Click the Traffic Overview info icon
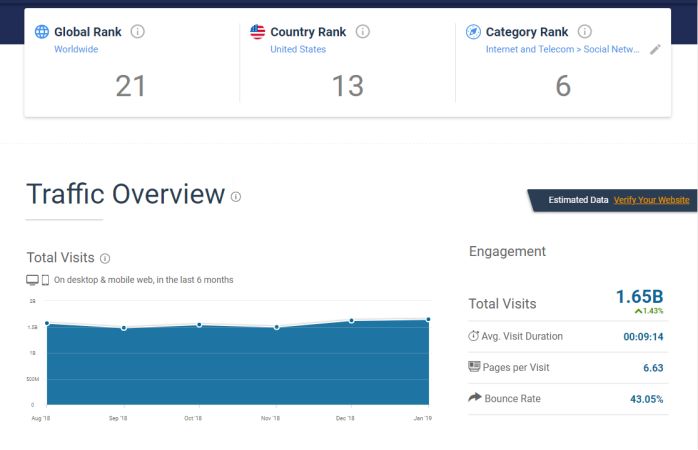Viewport: 698px width, 450px height. pyautogui.click(x=236, y=196)
